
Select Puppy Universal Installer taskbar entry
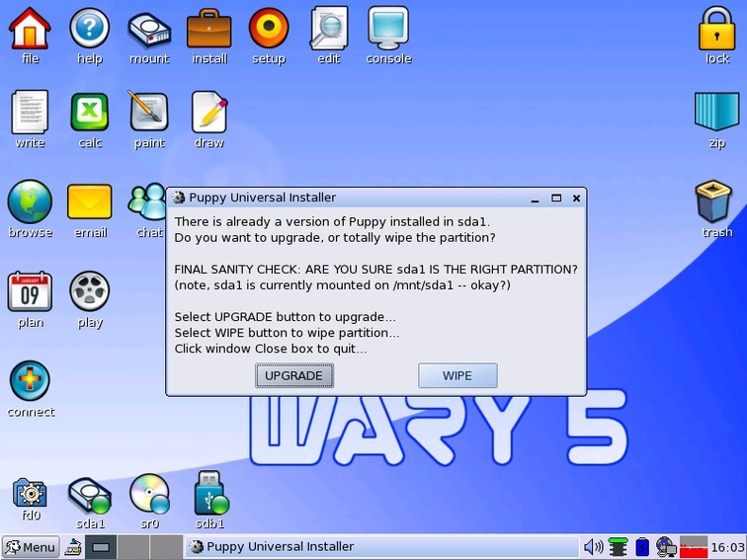click(x=381, y=547)
